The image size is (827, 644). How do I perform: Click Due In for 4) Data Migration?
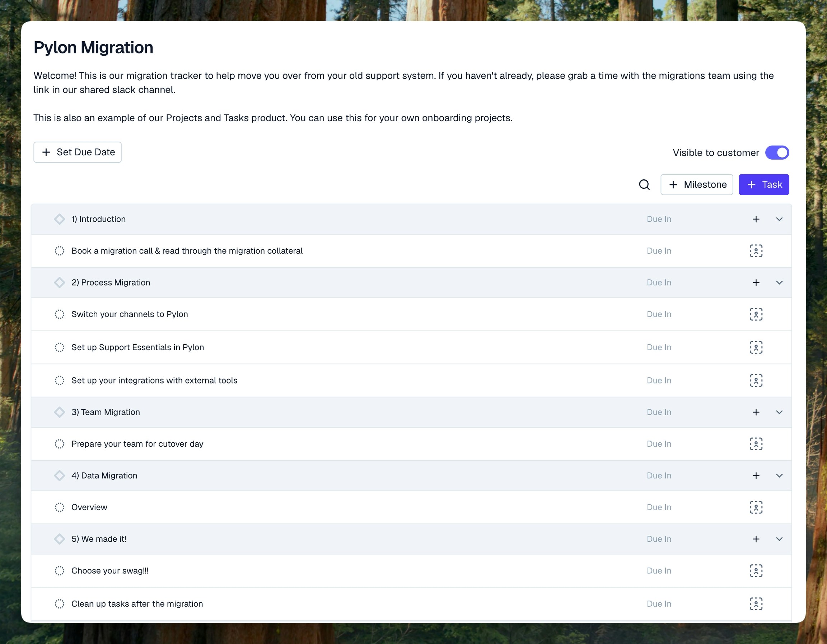point(659,476)
